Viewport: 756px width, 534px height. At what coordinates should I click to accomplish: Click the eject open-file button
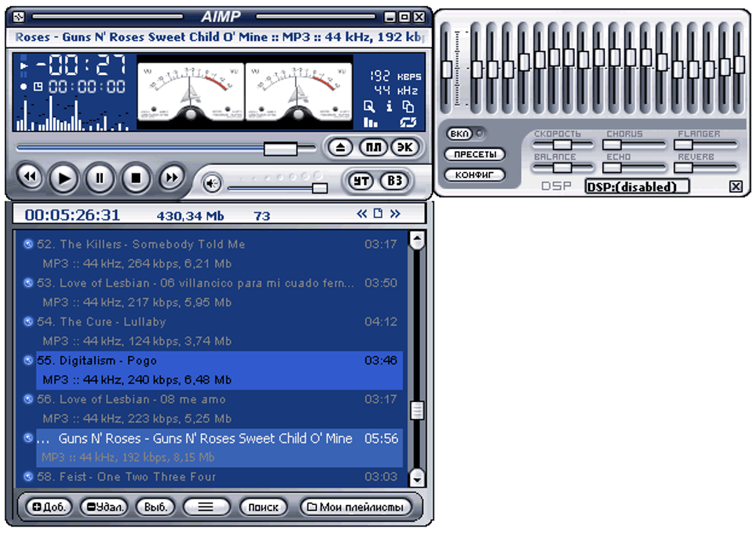340,147
